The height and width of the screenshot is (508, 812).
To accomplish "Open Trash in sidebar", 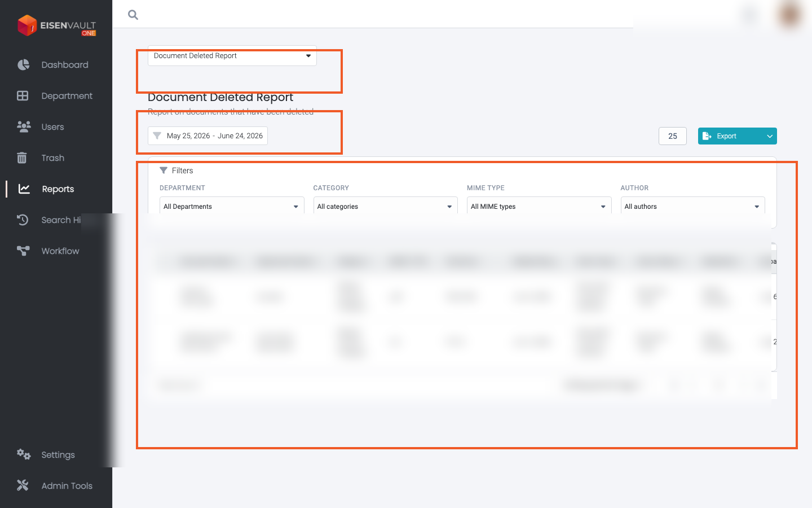I will point(52,158).
